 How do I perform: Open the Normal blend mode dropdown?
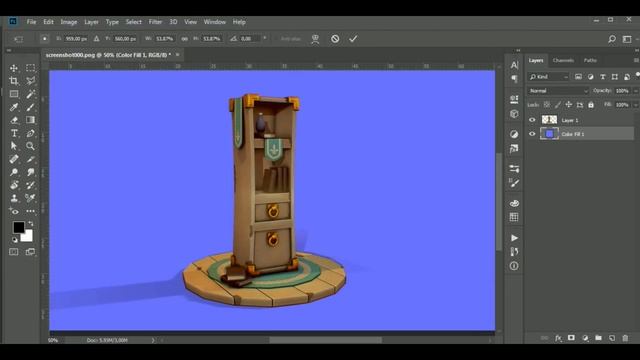click(558, 91)
